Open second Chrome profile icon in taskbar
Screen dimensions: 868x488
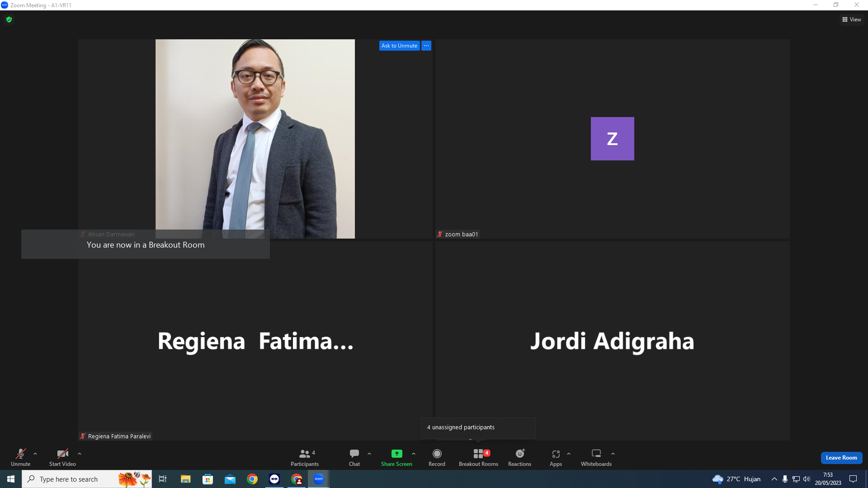pyautogui.click(x=297, y=479)
